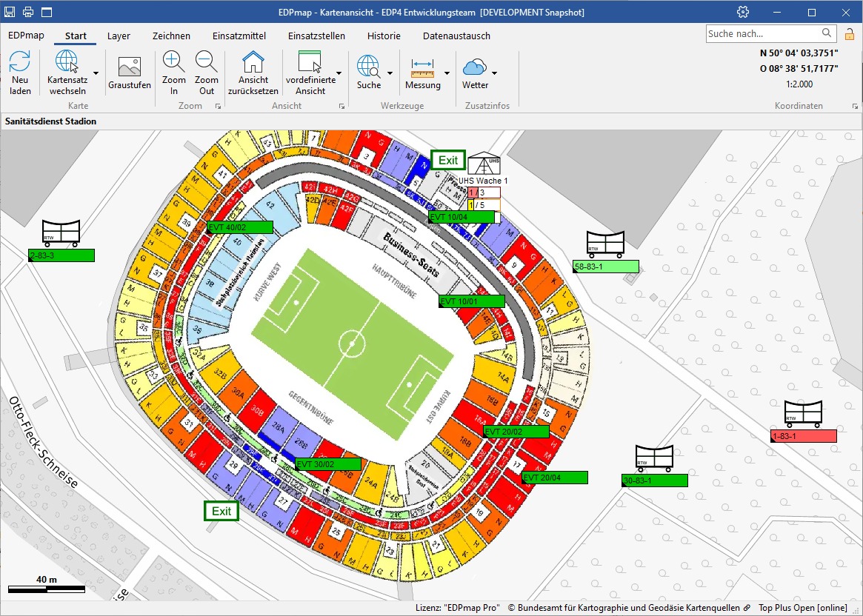Select the green unit label 2-83-3
The width and height of the screenshot is (863, 616).
[x=61, y=255]
